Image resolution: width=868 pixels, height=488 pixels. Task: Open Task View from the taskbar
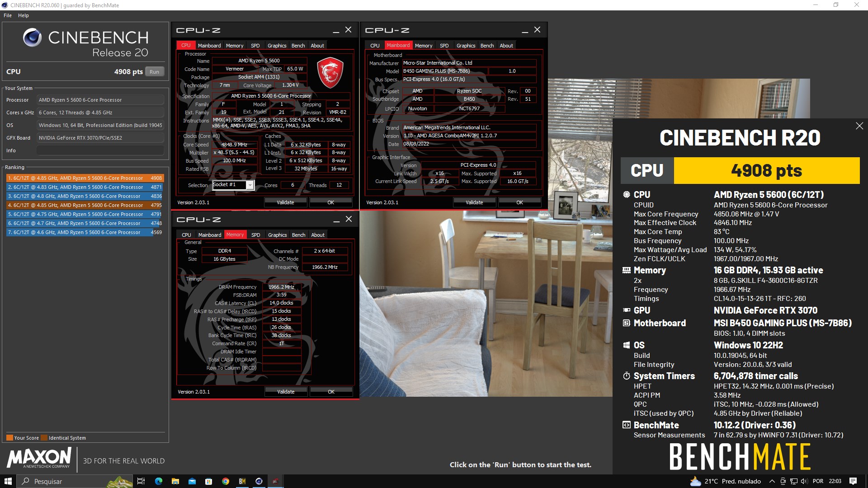click(x=141, y=481)
